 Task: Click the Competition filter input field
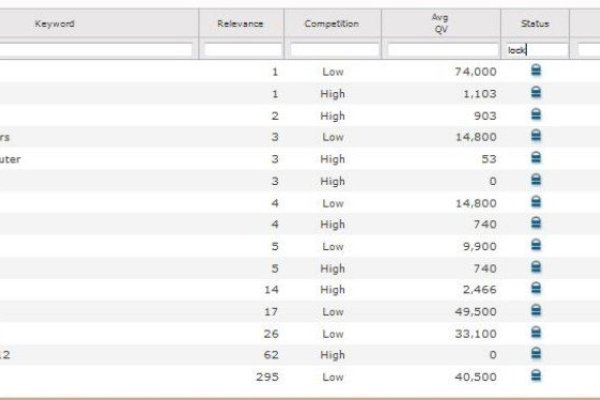(x=334, y=49)
